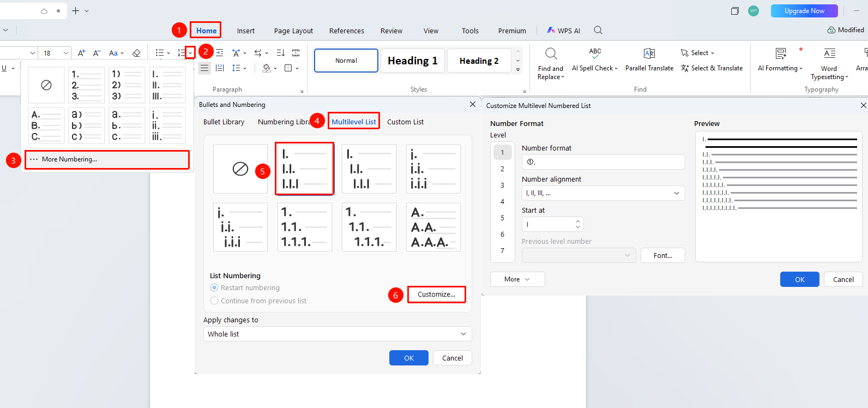Open the Custom List tab
This screenshot has width=868, height=408.
pyautogui.click(x=405, y=122)
